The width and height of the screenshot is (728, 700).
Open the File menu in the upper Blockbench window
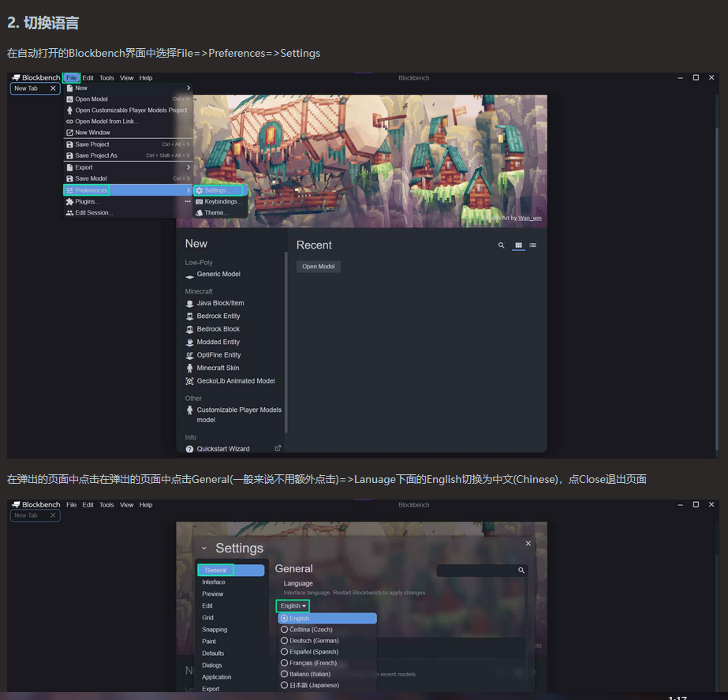click(71, 78)
